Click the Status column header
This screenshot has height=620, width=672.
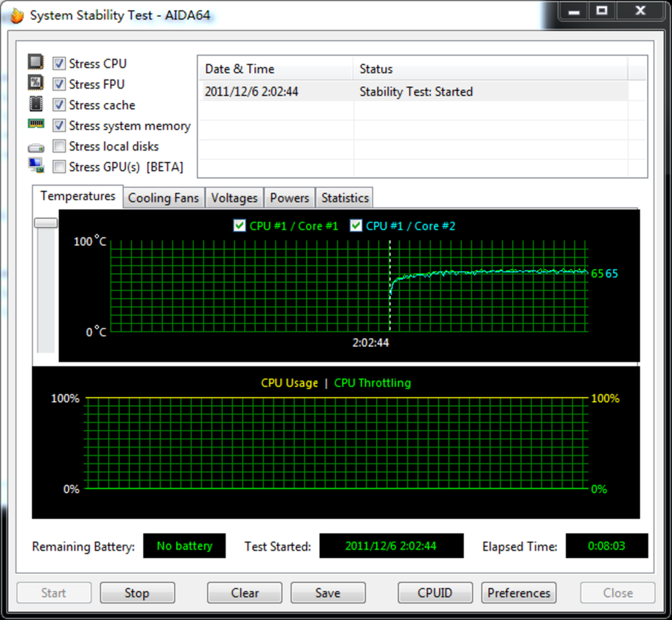click(491, 69)
